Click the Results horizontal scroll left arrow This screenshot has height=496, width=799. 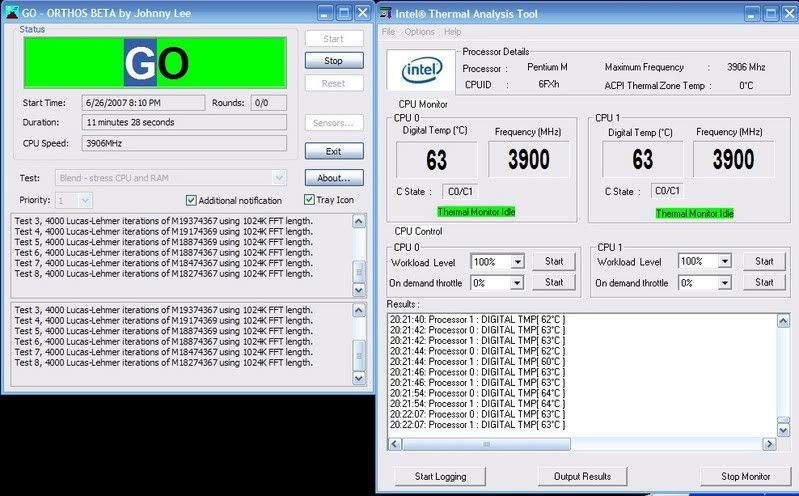pyautogui.click(x=394, y=444)
